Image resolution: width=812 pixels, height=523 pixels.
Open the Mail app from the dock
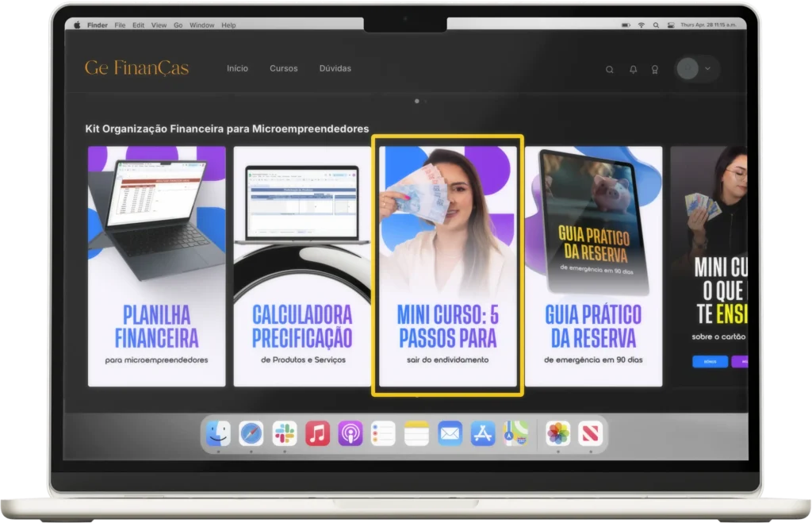450,433
